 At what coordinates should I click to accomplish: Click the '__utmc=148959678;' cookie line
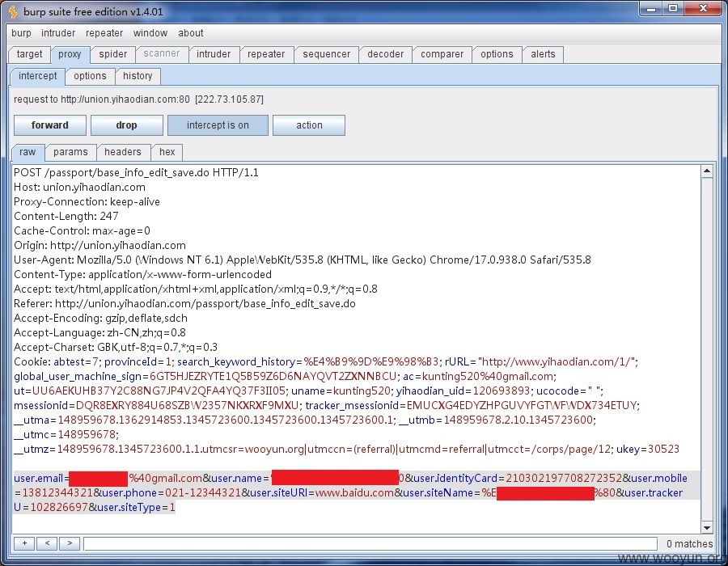[66, 435]
